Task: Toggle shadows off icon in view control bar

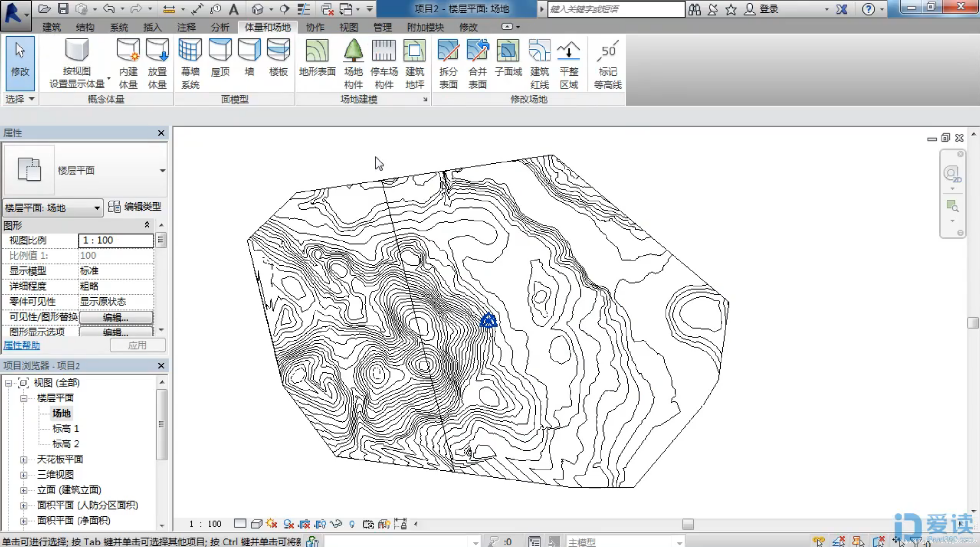Action: click(x=288, y=524)
